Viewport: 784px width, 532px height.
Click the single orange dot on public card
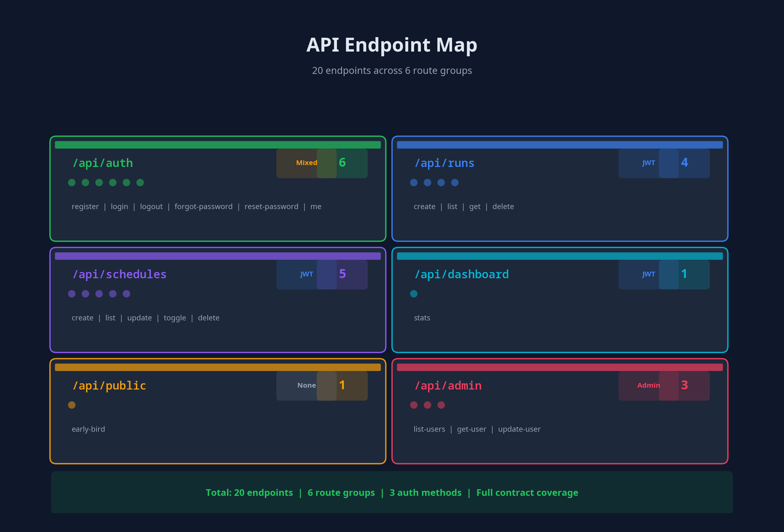pyautogui.click(x=72, y=405)
